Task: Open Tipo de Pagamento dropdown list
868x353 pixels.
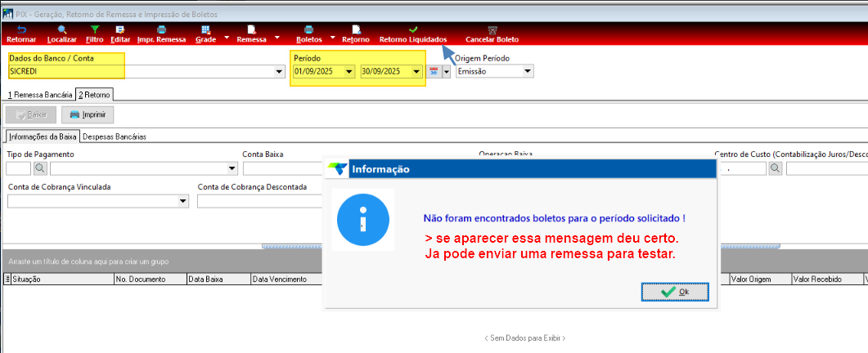Action: [232, 168]
